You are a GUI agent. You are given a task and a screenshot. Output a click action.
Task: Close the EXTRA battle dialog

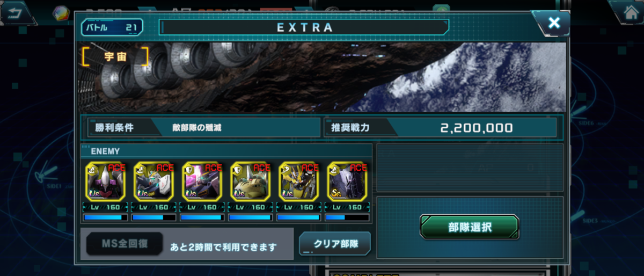click(554, 23)
